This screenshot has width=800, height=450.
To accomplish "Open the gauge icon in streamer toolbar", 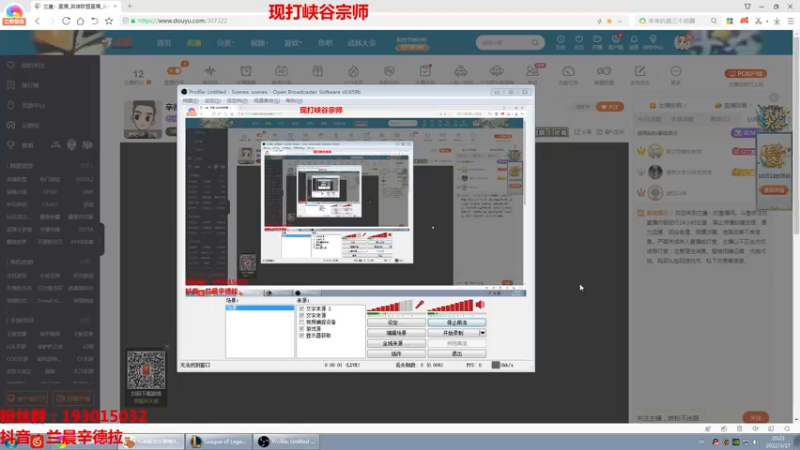I will coord(568,71).
